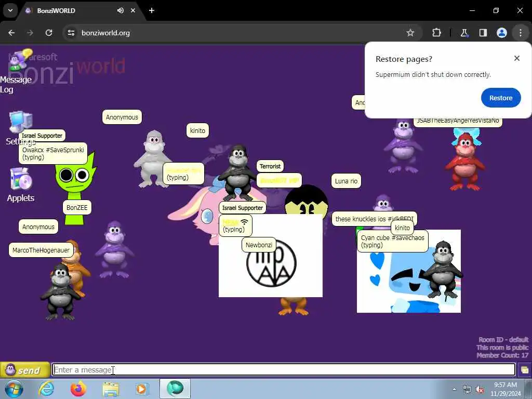Click the Newbonzi name tag
This screenshot has height=399, width=532.
pos(259,245)
